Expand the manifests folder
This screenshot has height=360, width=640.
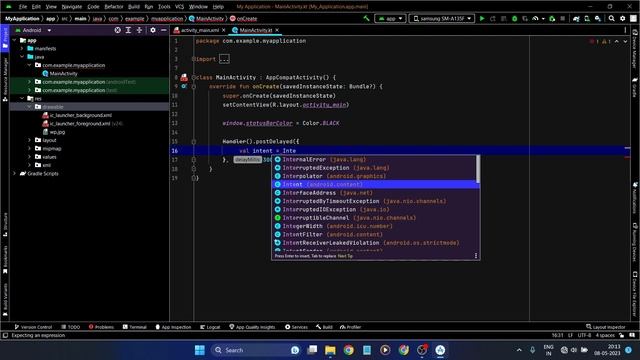tap(22, 49)
